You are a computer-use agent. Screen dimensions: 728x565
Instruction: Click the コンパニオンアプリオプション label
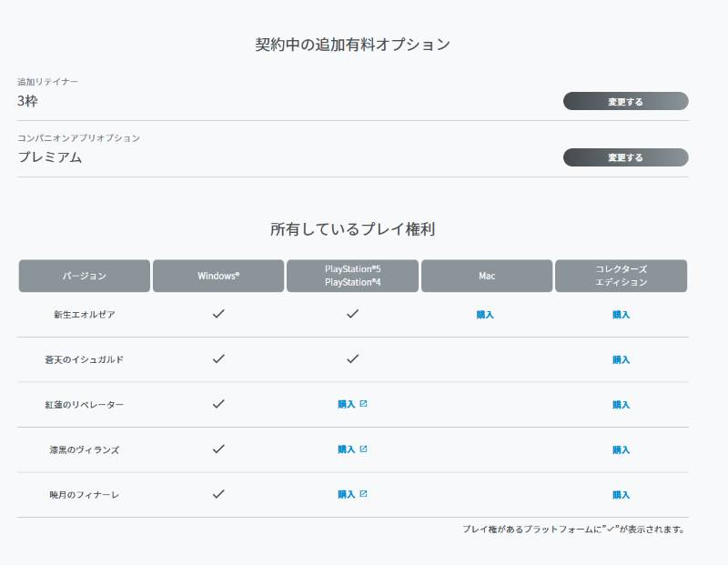(x=79, y=138)
